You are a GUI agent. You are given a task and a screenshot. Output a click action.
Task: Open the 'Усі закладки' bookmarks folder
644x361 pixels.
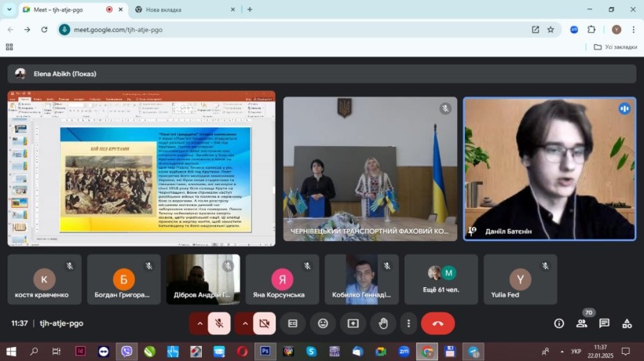tap(615, 47)
